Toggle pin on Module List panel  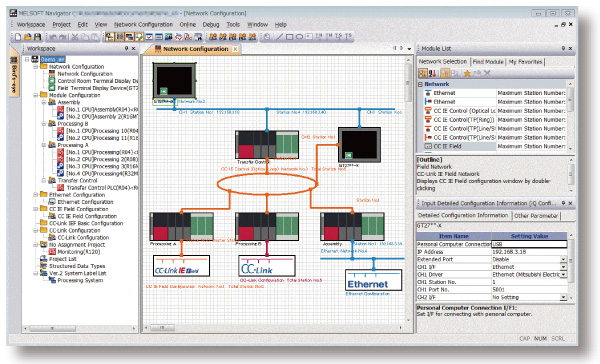pyautogui.click(x=563, y=48)
